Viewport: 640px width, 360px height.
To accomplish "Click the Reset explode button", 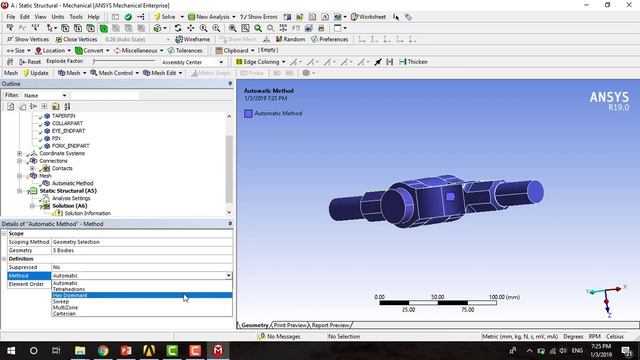I will point(30,62).
